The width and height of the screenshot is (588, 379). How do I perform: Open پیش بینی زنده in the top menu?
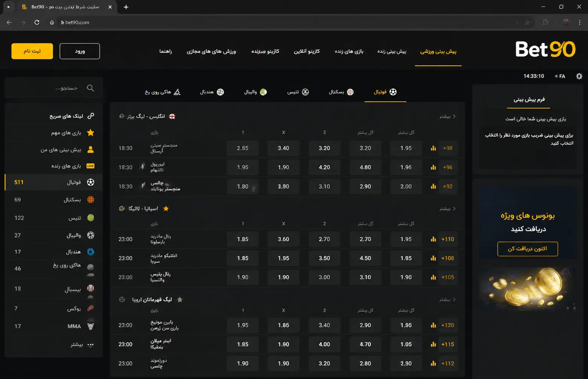pyautogui.click(x=392, y=51)
